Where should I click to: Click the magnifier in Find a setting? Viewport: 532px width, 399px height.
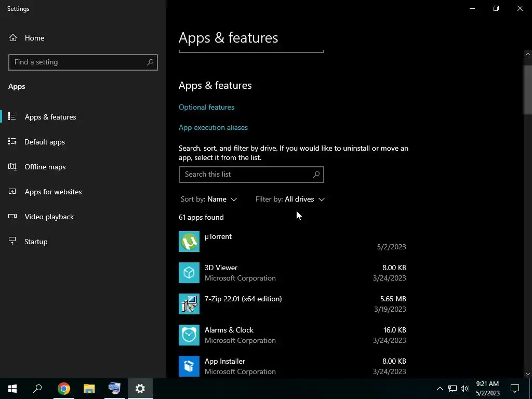pos(150,62)
